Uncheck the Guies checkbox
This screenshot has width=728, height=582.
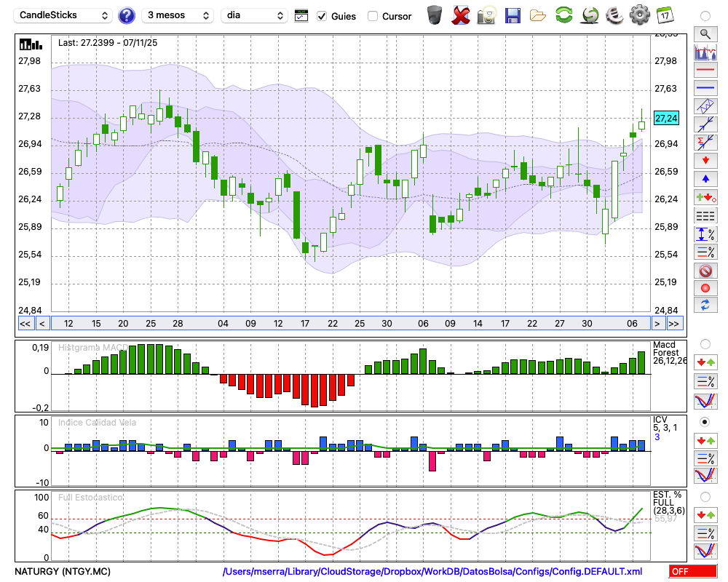[x=322, y=16]
